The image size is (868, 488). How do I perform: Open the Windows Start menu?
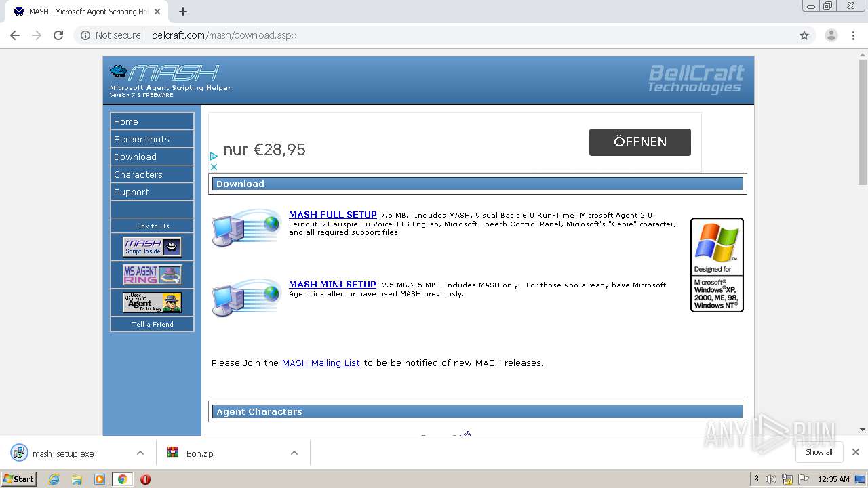click(x=18, y=479)
